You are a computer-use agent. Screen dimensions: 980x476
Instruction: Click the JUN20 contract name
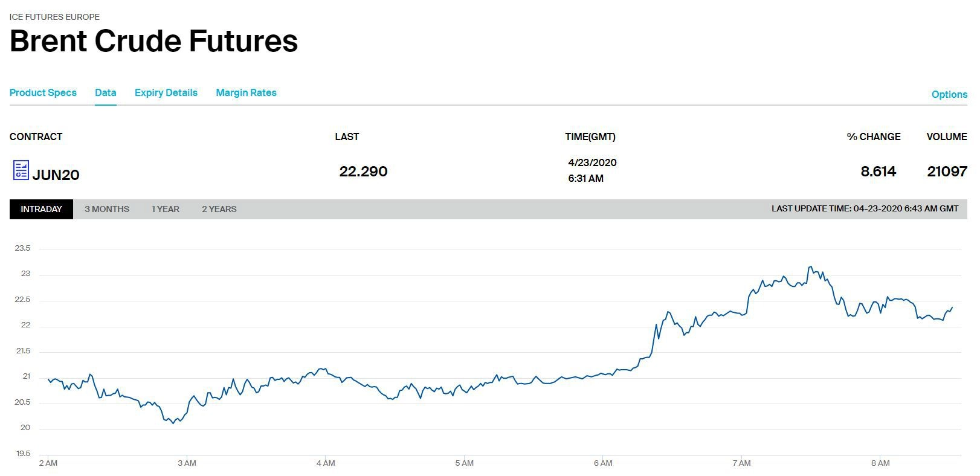click(56, 175)
